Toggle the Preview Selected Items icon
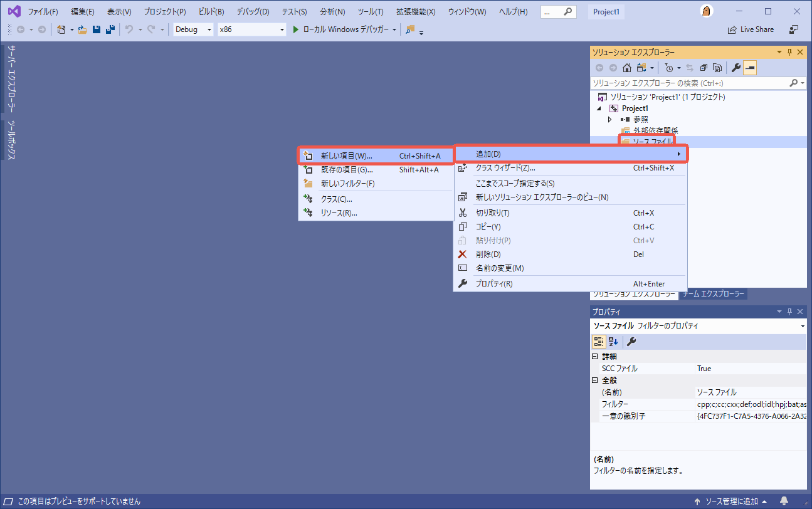 [750, 67]
